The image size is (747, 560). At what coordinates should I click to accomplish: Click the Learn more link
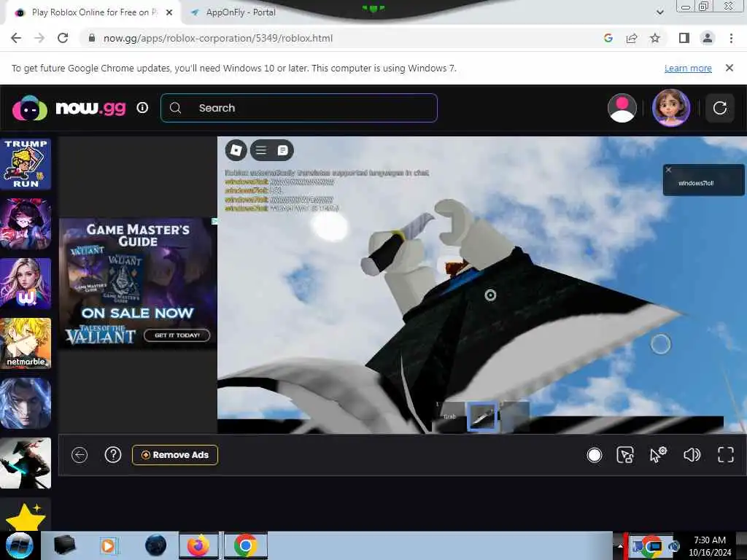pyautogui.click(x=688, y=68)
